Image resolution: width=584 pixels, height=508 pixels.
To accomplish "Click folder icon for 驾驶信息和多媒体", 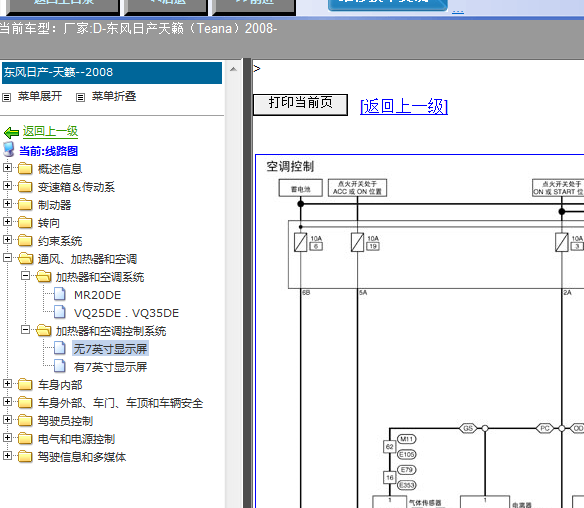I will coord(25,456).
